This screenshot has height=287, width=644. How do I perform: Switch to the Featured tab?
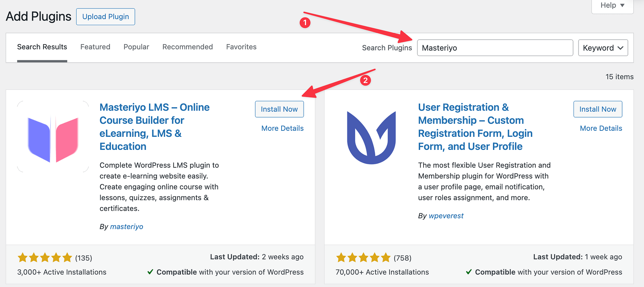tap(95, 47)
